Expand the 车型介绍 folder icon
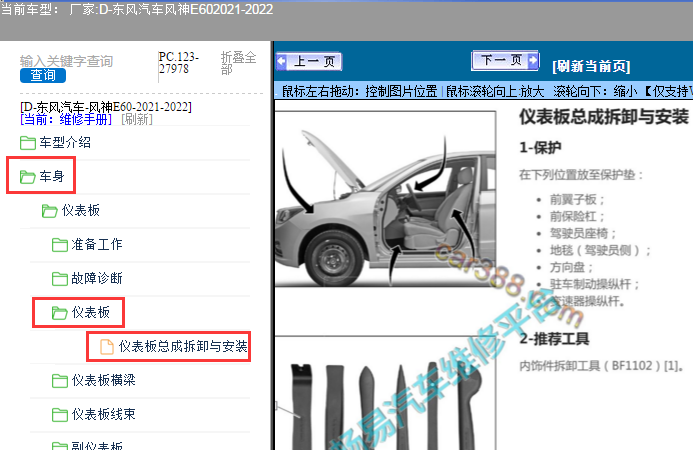The width and height of the screenshot is (693, 450). pos(28,143)
